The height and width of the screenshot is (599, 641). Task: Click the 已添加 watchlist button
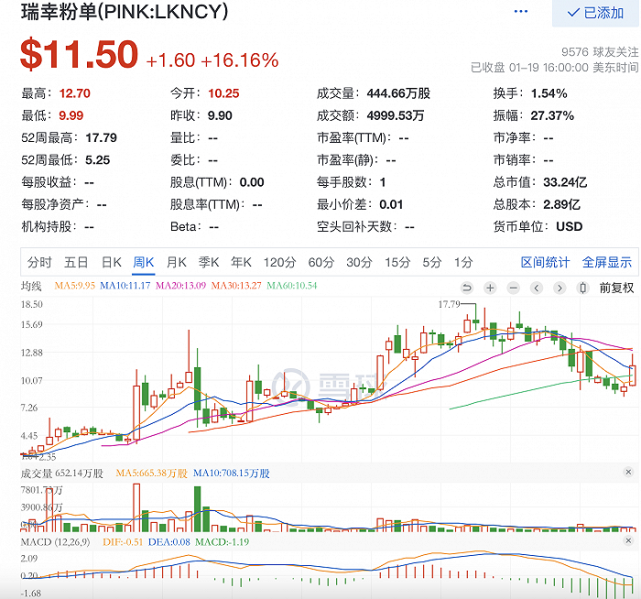596,13
